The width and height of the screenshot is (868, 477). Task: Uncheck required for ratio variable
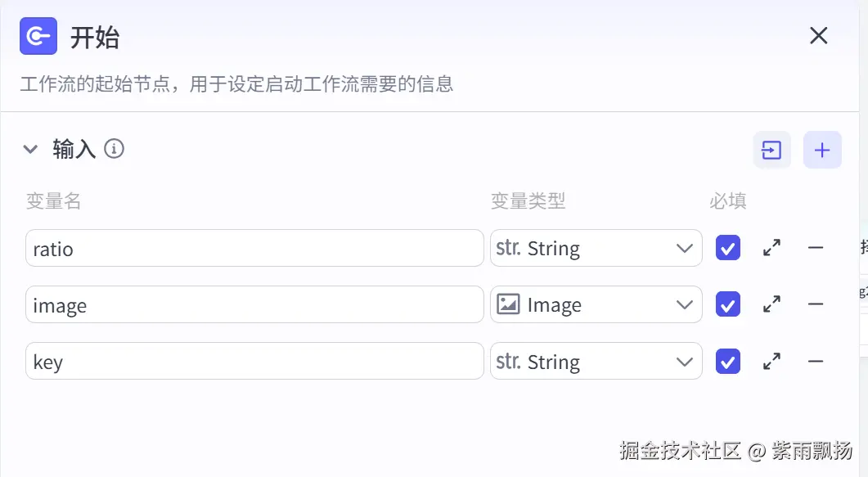pyautogui.click(x=727, y=248)
